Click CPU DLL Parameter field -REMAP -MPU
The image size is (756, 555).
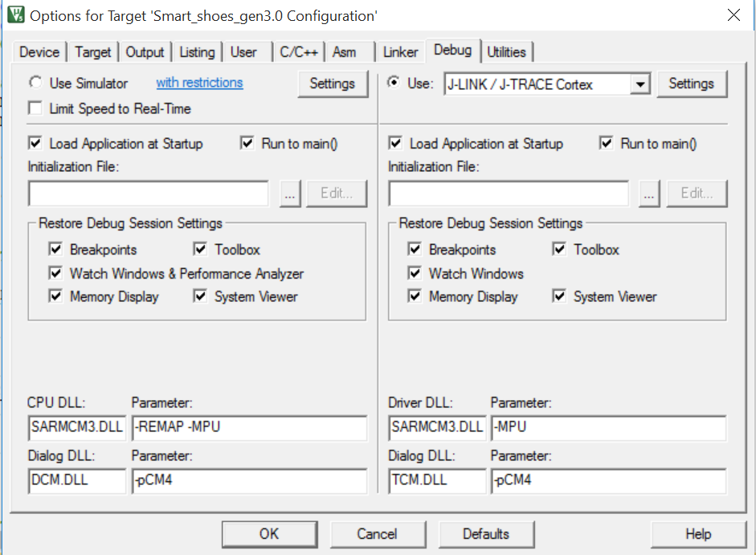coord(249,428)
